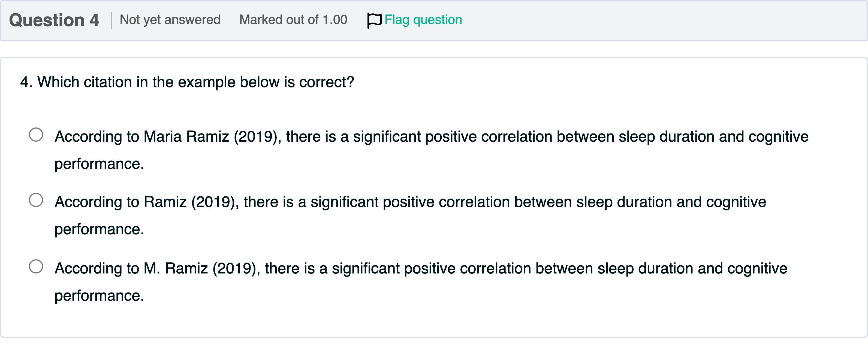
Task: Click the Question 4 heading
Action: (54, 20)
